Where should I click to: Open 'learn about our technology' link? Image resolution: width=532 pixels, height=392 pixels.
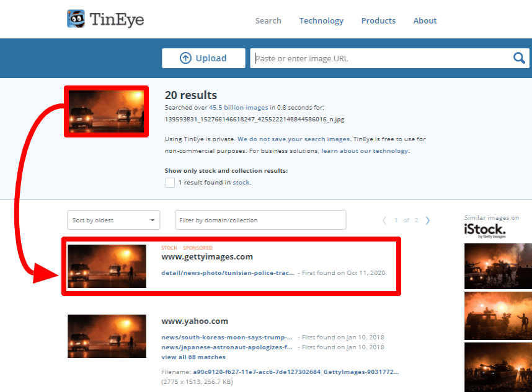tap(365, 150)
